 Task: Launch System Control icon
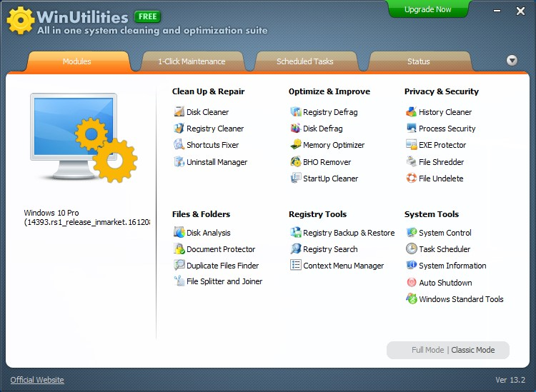point(412,233)
